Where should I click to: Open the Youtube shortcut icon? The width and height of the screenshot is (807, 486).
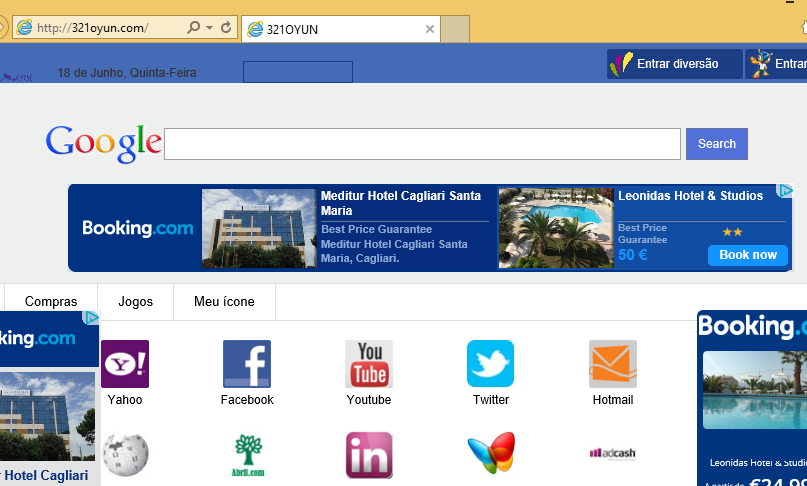tap(369, 364)
